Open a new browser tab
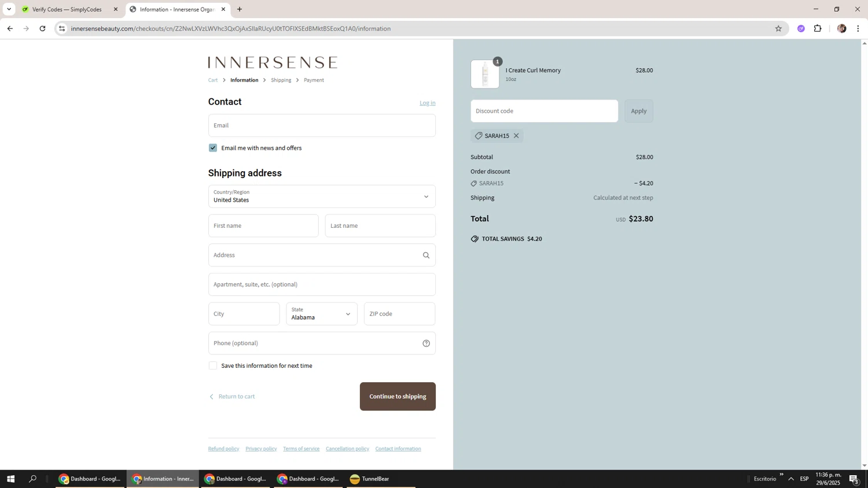Screen dimensions: 868x488 tap(240, 9)
